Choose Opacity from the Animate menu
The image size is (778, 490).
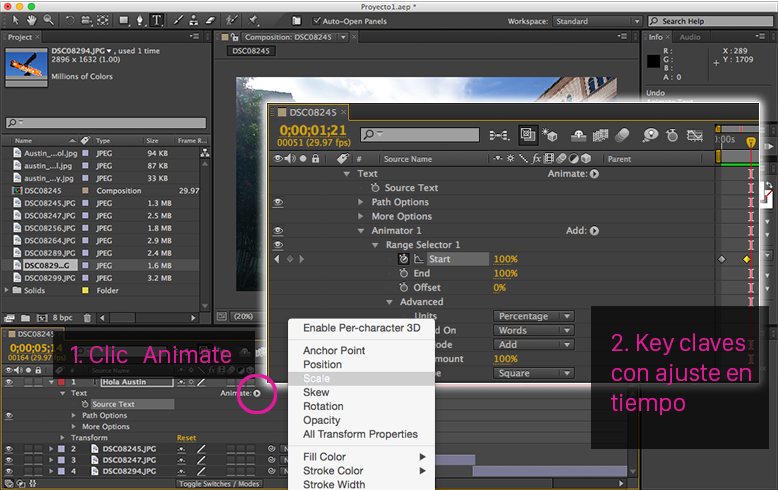coord(361,420)
